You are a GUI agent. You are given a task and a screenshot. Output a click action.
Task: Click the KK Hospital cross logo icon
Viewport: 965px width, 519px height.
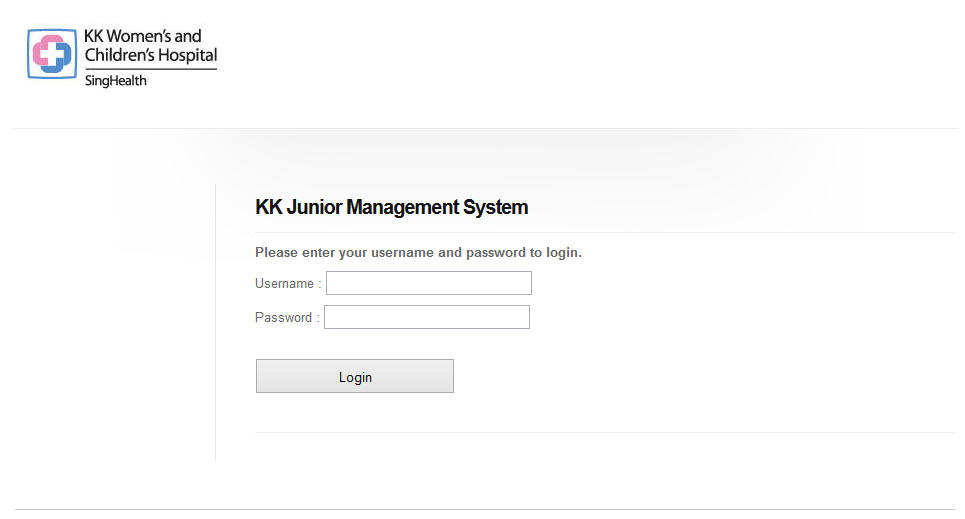coord(52,54)
